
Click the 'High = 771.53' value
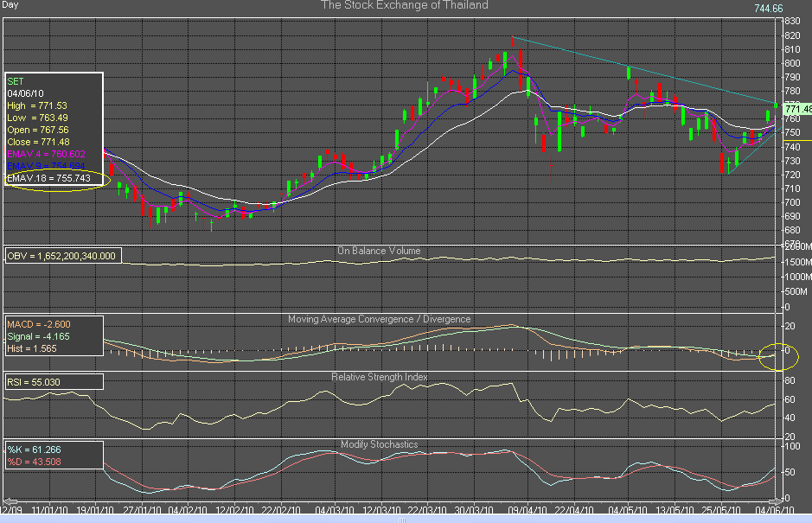(37, 105)
